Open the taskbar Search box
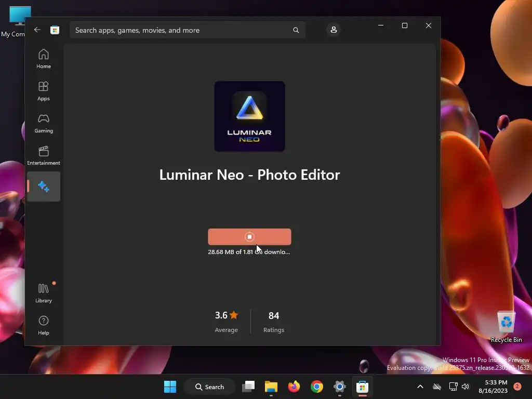Image resolution: width=532 pixels, height=399 pixels. (x=210, y=387)
